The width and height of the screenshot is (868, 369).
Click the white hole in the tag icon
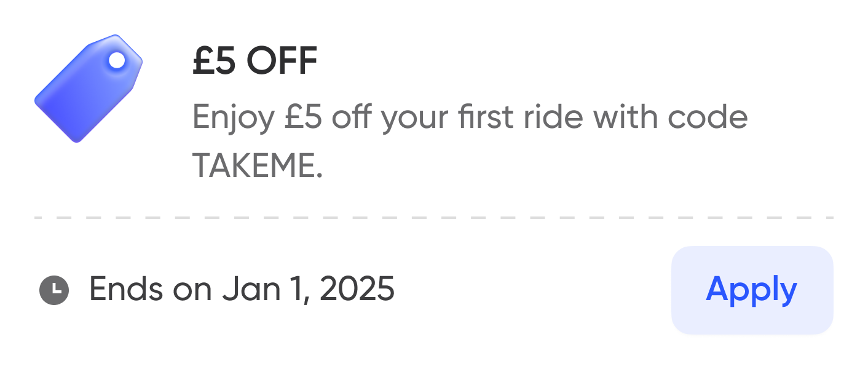click(x=117, y=60)
